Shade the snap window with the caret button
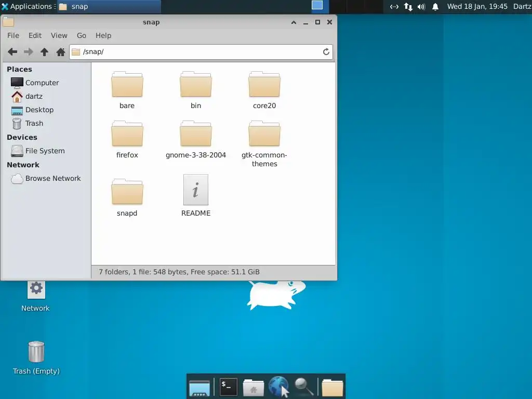Viewport: 532px width, 399px height. click(294, 22)
